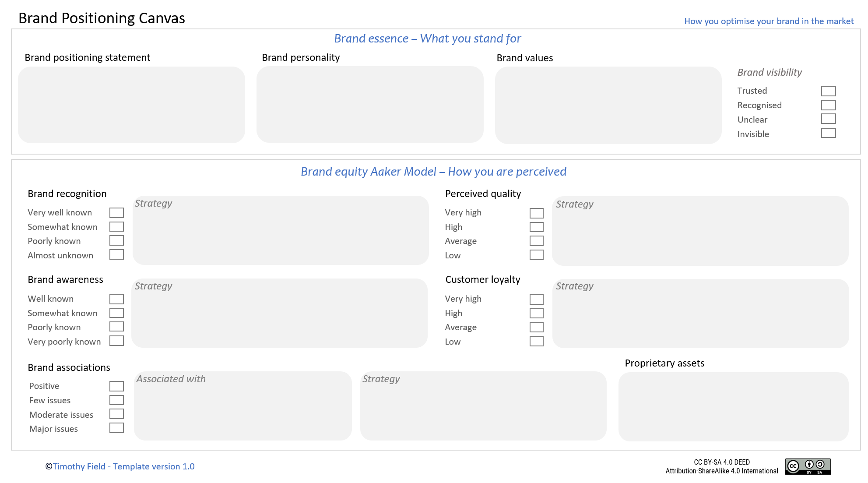
Task: Check Very well known under Brand recognition
Action: click(116, 212)
